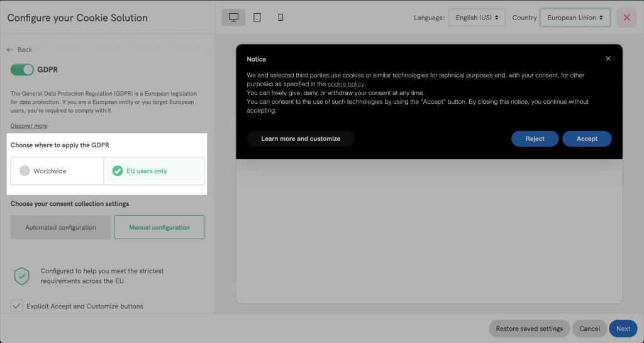Dismiss the cookie notice using X icon

pyautogui.click(x=608, y=59)
